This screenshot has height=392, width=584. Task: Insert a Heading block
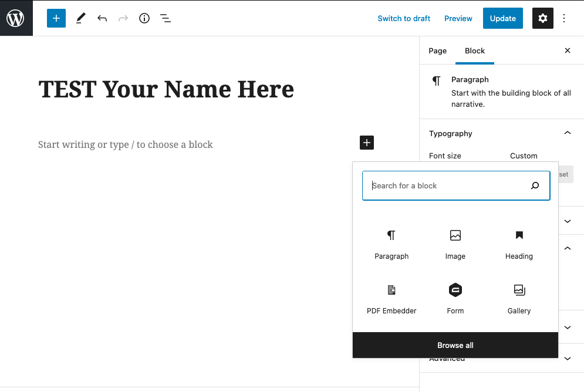(519, 245)
